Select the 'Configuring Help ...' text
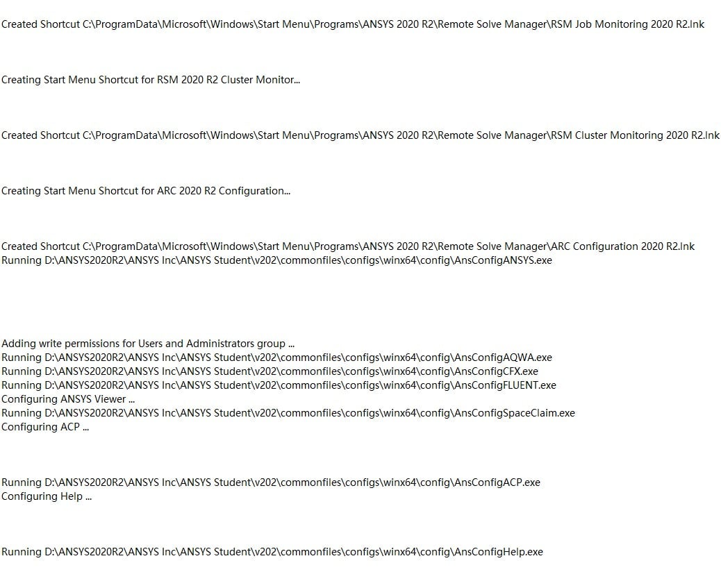721x588 pixels. click(x=47, y=496)
